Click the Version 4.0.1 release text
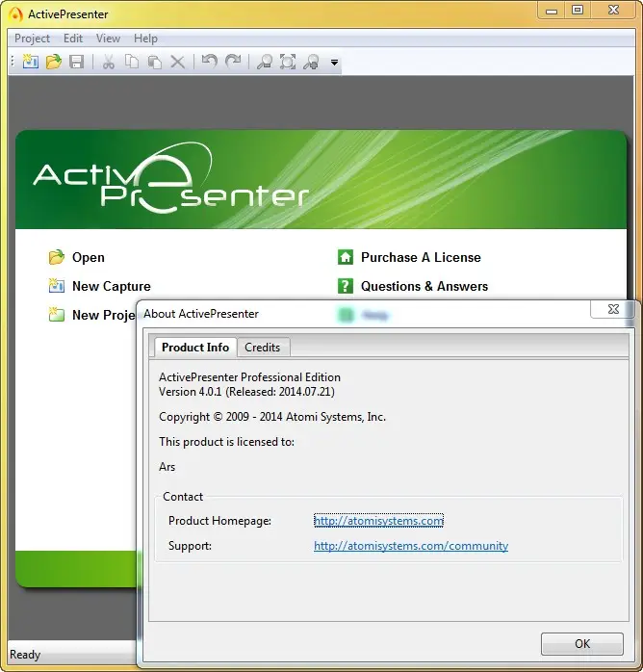The image size is (643, 672). 246,392
